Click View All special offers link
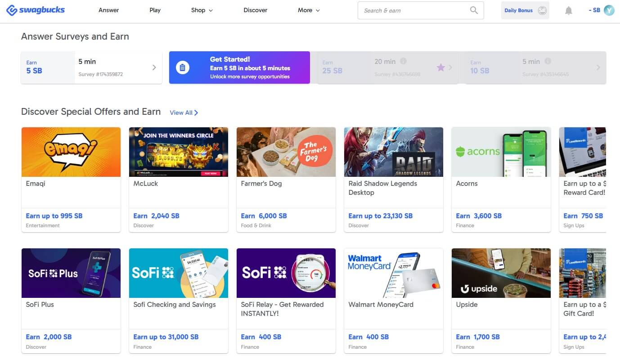This screenshot has height=364, width=620. coord(184,112)
